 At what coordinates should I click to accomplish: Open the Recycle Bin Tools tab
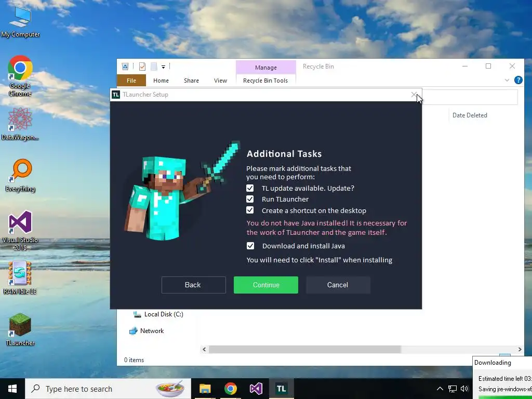pos(265,81)
